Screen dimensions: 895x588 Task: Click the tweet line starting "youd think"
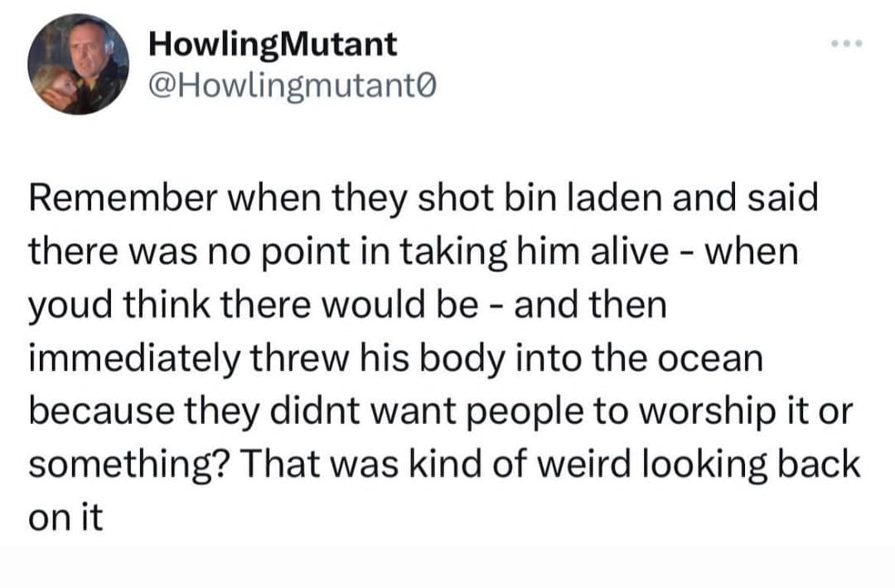click(348, 306)
